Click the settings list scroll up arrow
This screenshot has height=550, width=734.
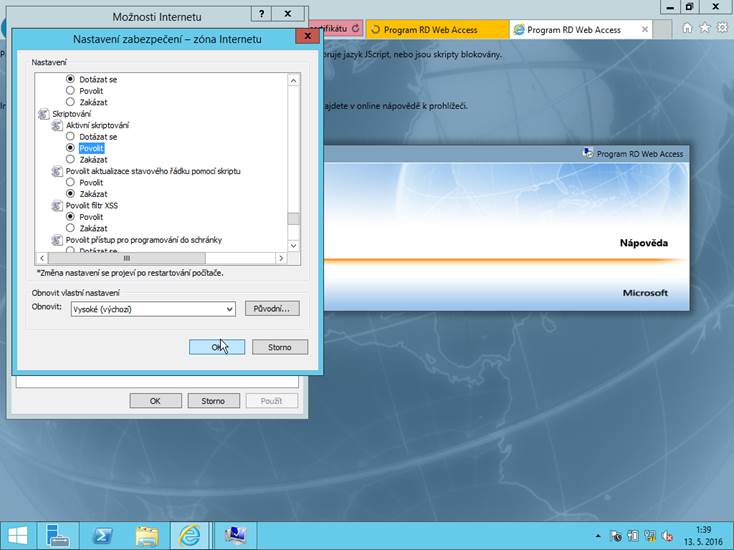click(294, 81)
